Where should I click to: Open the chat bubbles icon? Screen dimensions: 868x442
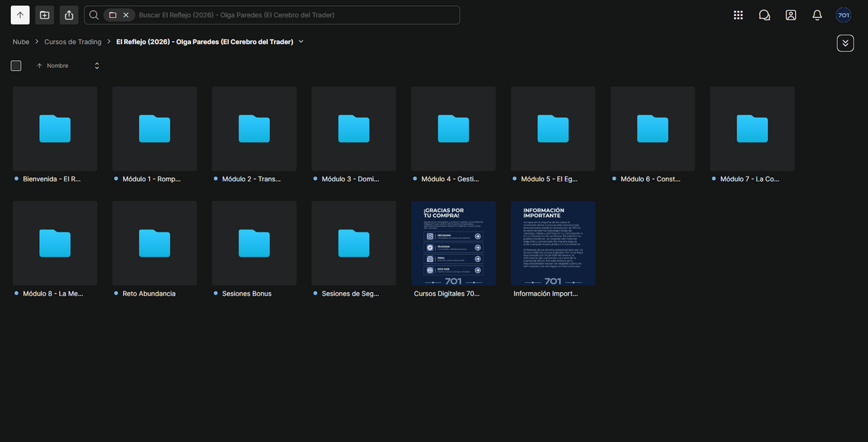click(x=765, y=15)
